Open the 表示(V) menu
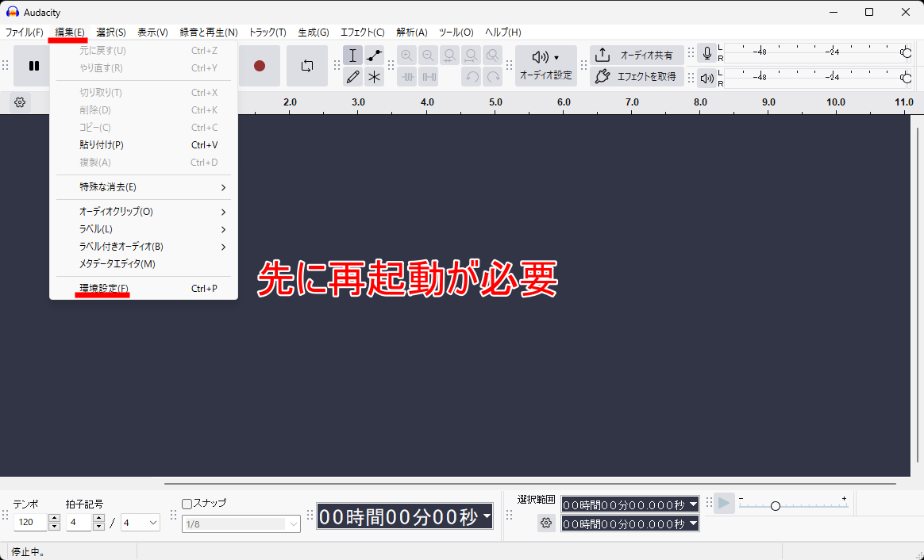924x560 pixels. click(x=152, y=33)
